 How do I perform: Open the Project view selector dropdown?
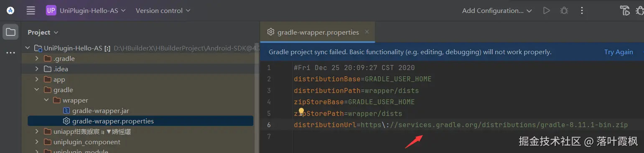pyautogui.click(x=43, y=32)
